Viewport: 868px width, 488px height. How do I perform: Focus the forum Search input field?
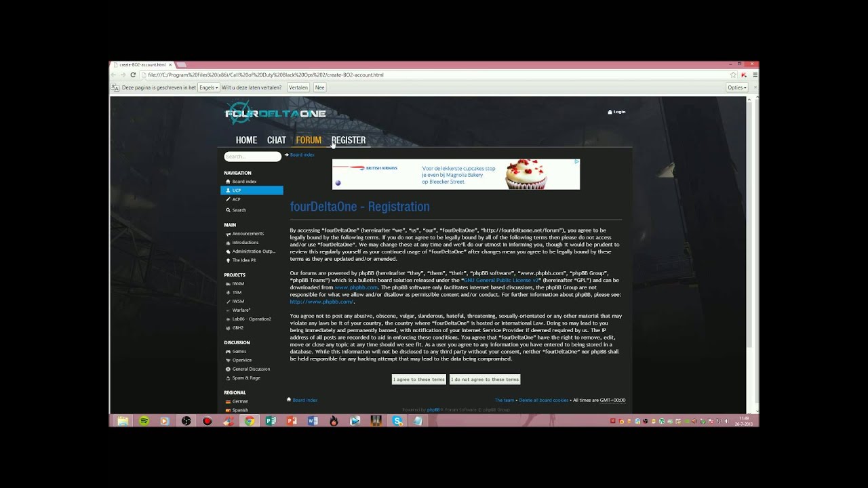coord(252,157)
